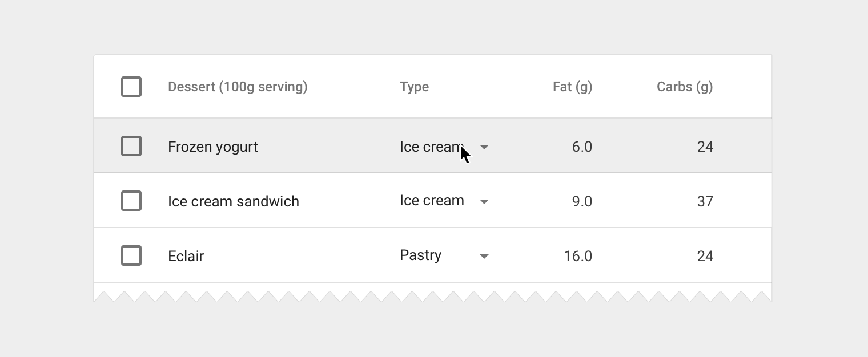
Task: Click the Carbs (g) column header
Action: [684, 87]
